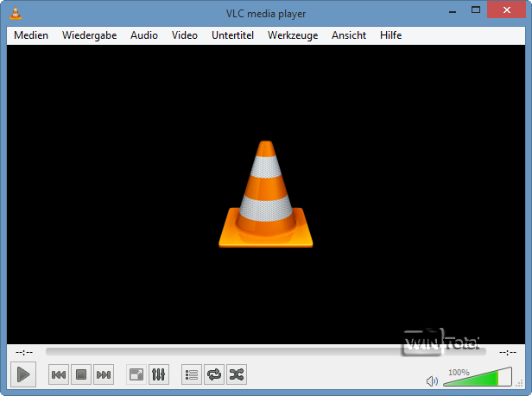Open the Hilfe menu
532x396 pixels.
tap(391, 35)
